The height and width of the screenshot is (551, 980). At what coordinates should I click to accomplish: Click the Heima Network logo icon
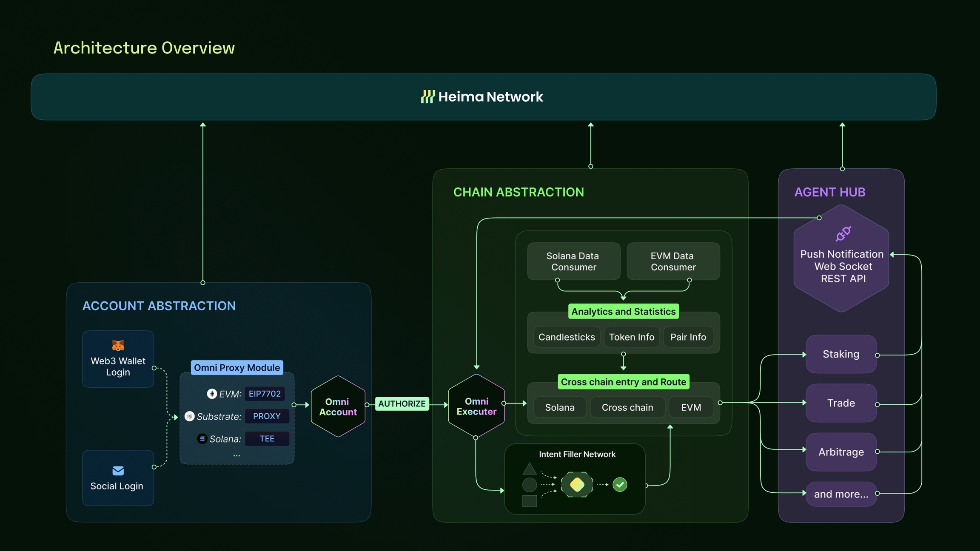(427, 97)
